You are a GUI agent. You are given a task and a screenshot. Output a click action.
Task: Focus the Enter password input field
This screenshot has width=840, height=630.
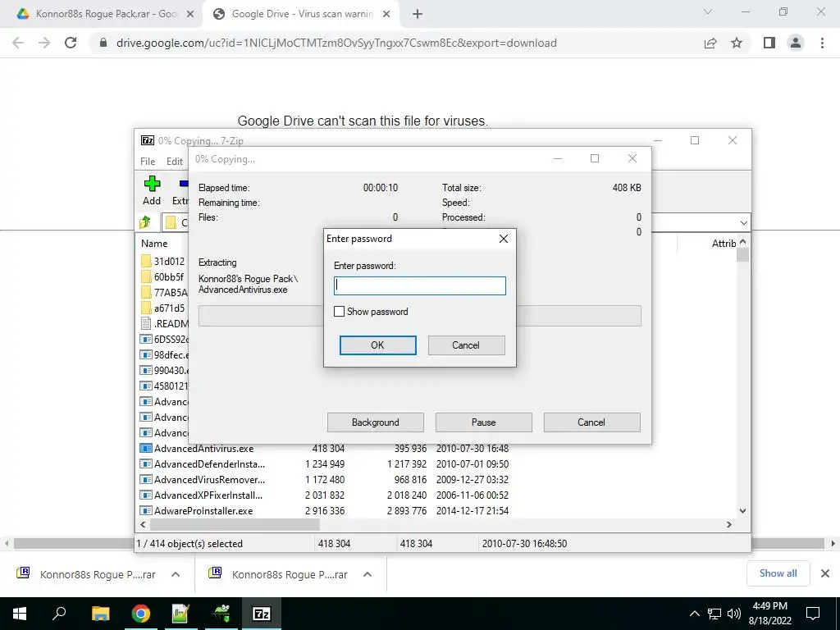tap(419, 285)
